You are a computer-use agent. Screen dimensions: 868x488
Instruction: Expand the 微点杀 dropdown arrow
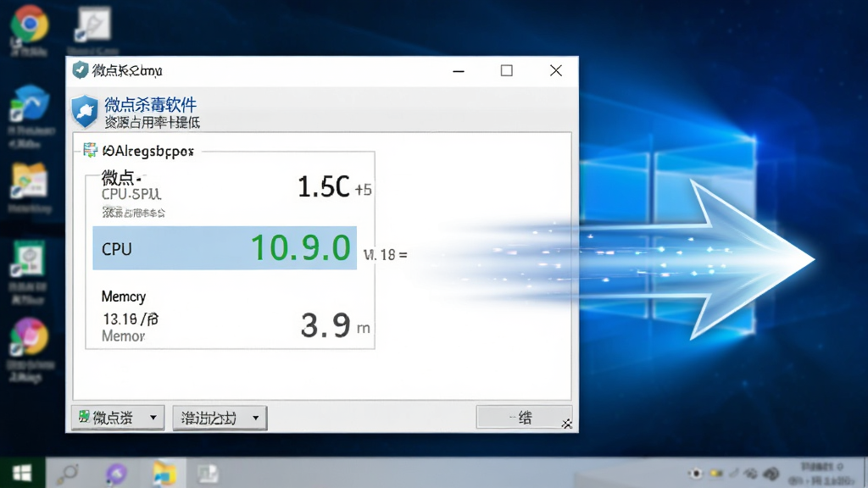(x=153, y=418)
